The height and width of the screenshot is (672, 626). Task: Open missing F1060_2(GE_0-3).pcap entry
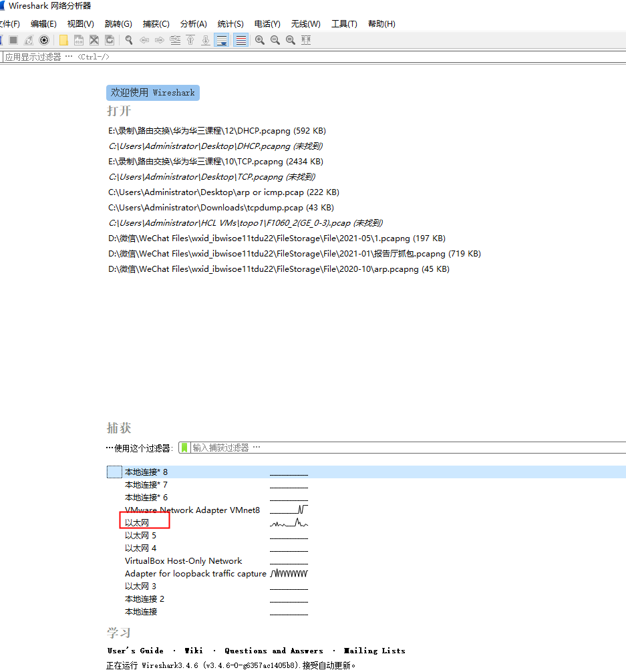click(x=245, y=223)
